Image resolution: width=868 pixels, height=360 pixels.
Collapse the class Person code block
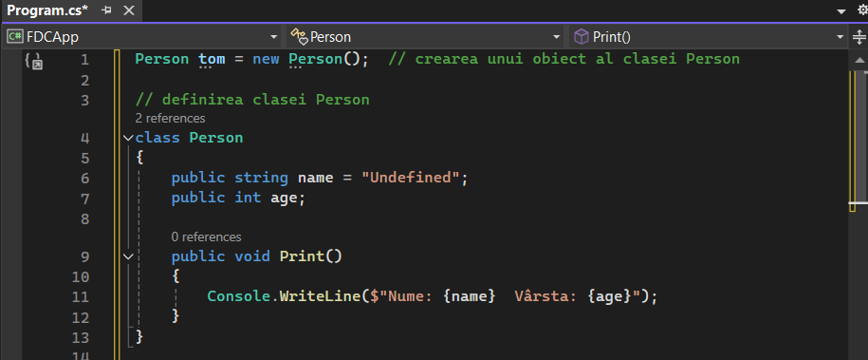click(128, 138)
